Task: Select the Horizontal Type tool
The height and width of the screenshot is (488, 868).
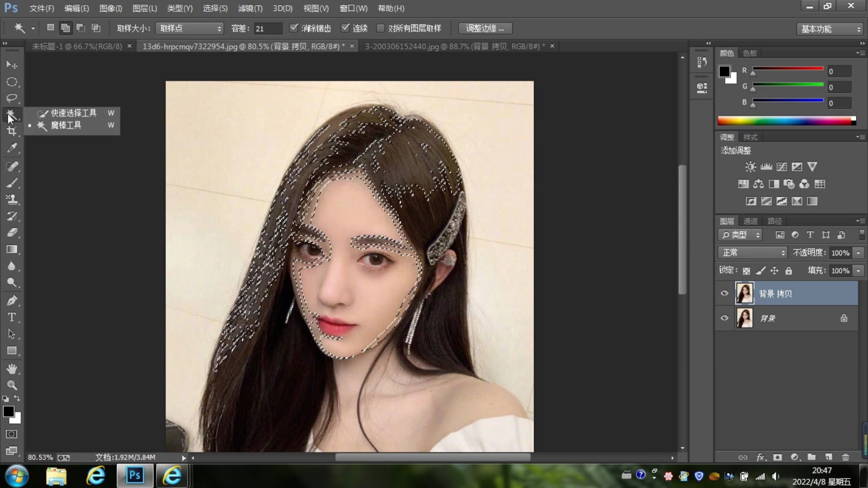Action: click(x=12, y=317)
